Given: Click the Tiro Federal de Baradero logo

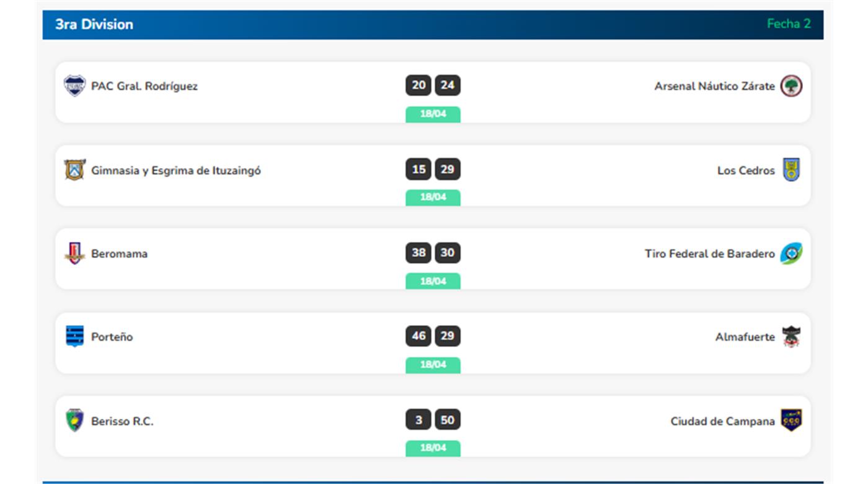Looking at the screenshot, I should 791,253.
